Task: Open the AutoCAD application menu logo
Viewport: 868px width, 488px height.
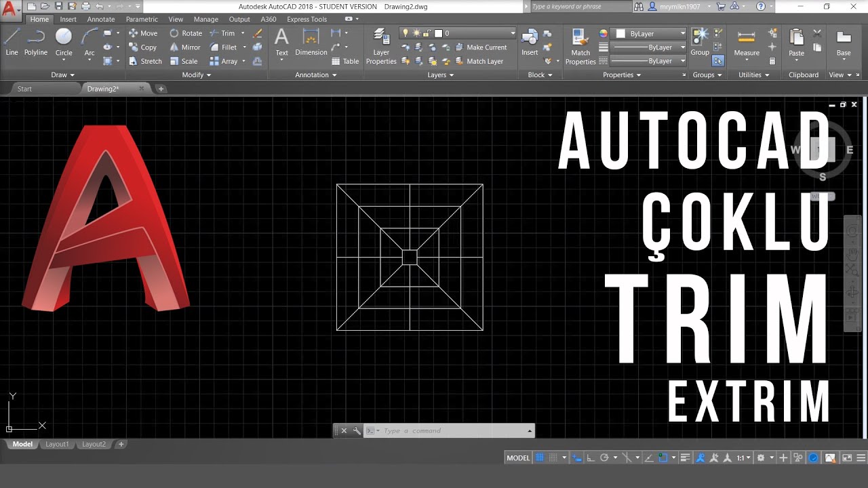Action: coord(10,9)
